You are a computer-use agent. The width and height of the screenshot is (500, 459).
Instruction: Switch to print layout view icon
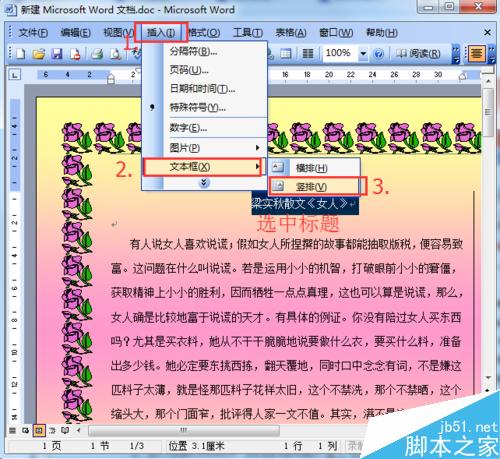tap(39, 431)
